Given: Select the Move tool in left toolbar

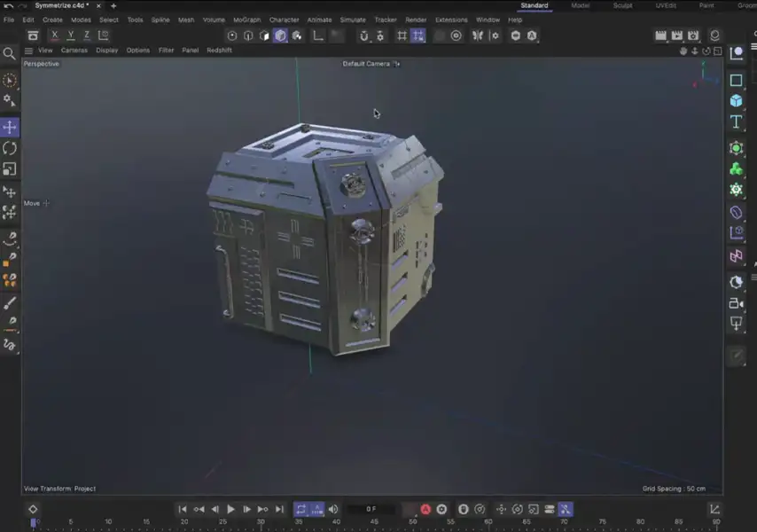Looking at the screenshot, I should (10, 127).
